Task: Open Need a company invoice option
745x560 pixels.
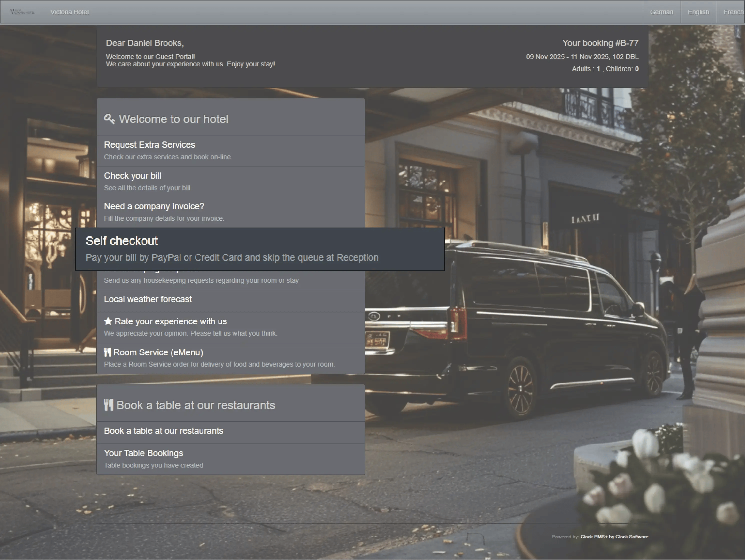Action: (x=153, y=206)
